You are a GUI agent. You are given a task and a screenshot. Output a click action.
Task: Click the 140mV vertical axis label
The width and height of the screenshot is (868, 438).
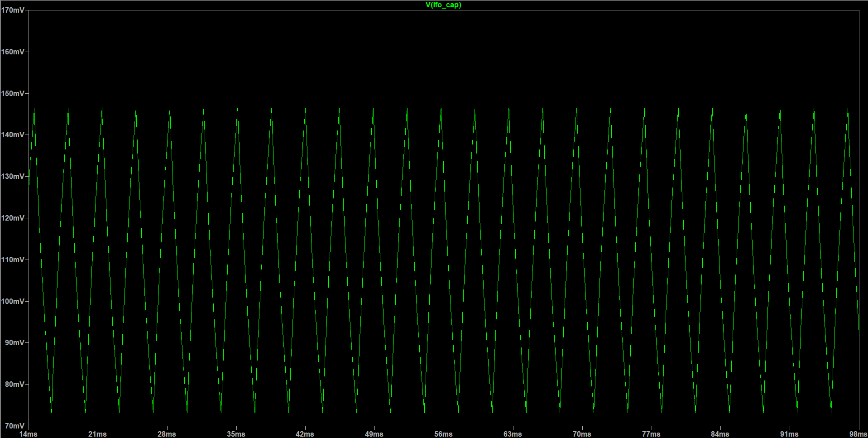(13, 135)
